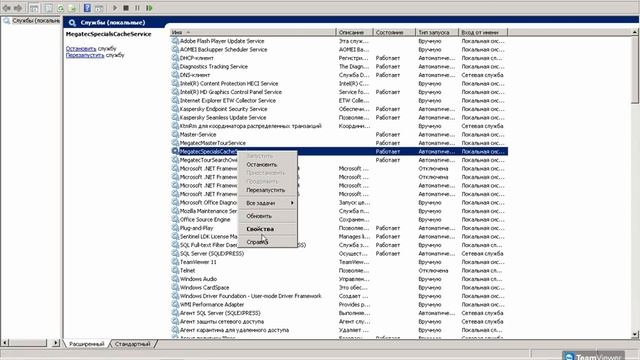Go back with the toolbar Back arrow
The width and height of the screenshot is (640, 360).
click(x=7, y=8)
